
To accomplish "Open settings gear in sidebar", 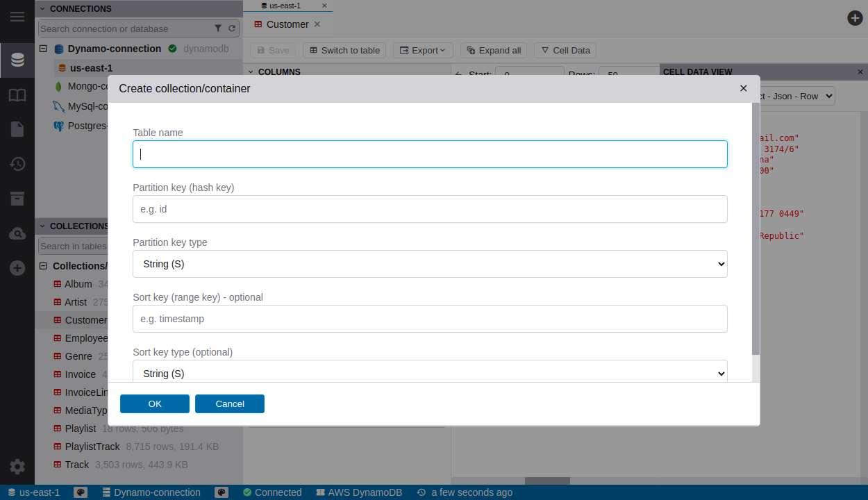I will tap(17, 467).
